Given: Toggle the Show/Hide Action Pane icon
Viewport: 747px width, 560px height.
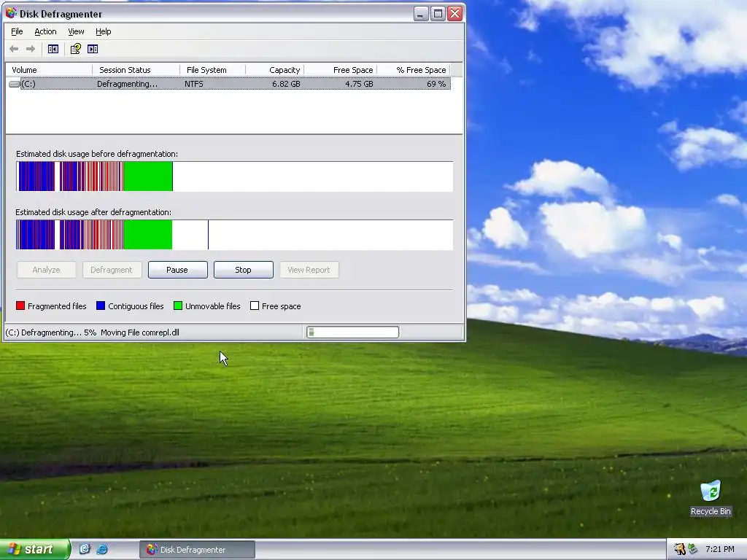Looking at the screenshot, I should [x=93, y=49].
